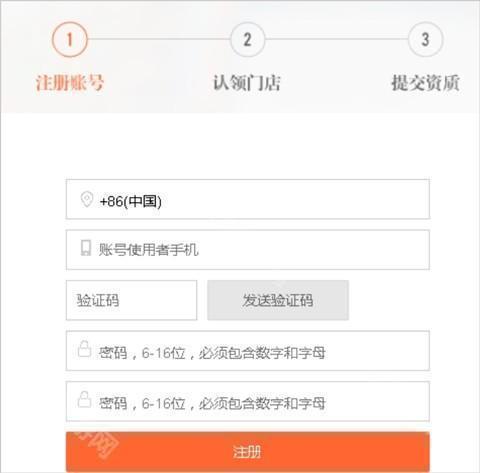Click the location pin icon beside +86
This screenshot has width=480, height=473.
pos(87,200)
